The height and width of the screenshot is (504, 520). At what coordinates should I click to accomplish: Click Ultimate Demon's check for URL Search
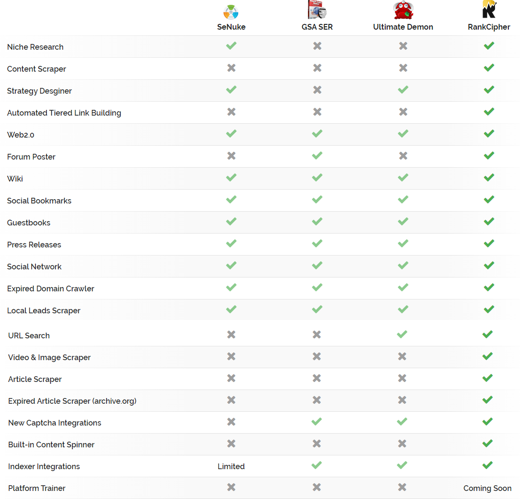click(402, 334)
